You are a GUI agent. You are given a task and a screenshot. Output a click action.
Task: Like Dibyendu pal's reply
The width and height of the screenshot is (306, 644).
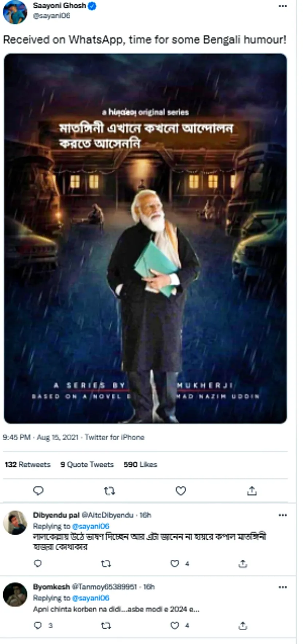point(175,563)
